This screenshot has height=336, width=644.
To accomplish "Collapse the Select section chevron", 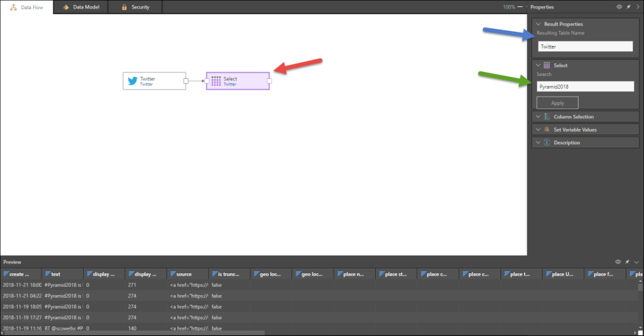I will [538, 66].
